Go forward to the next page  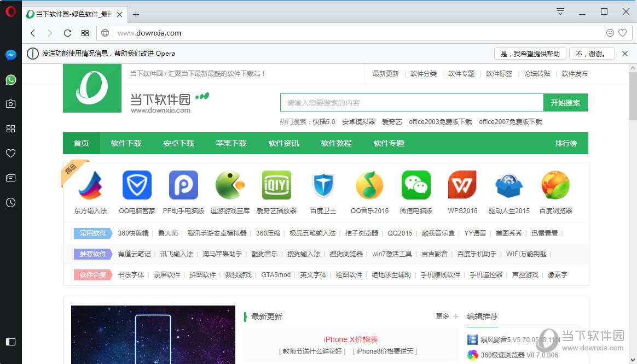coord(50,33)
